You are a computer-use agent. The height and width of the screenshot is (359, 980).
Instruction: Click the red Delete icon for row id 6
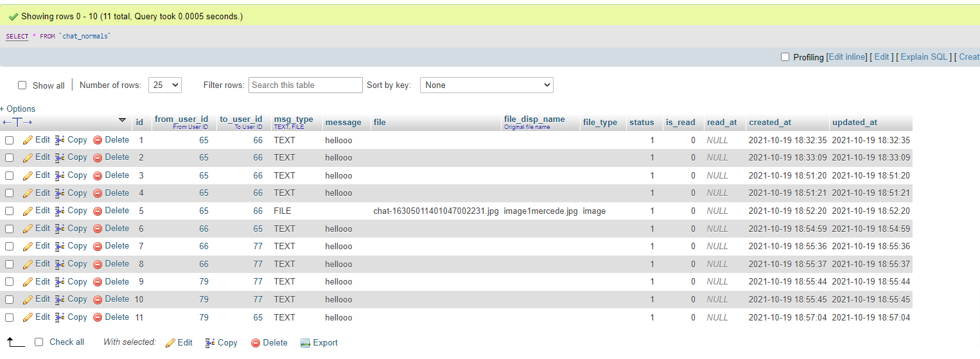98,229
